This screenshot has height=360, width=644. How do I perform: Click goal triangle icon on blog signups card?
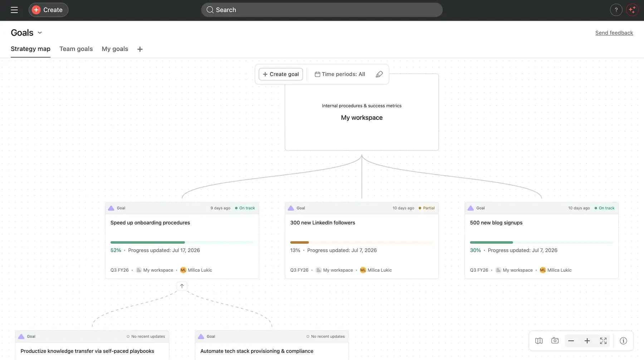pos(471,208)
